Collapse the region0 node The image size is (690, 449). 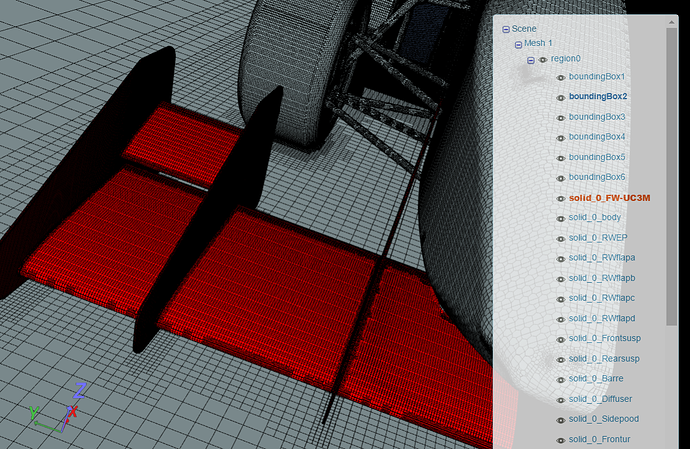(531, 60)
